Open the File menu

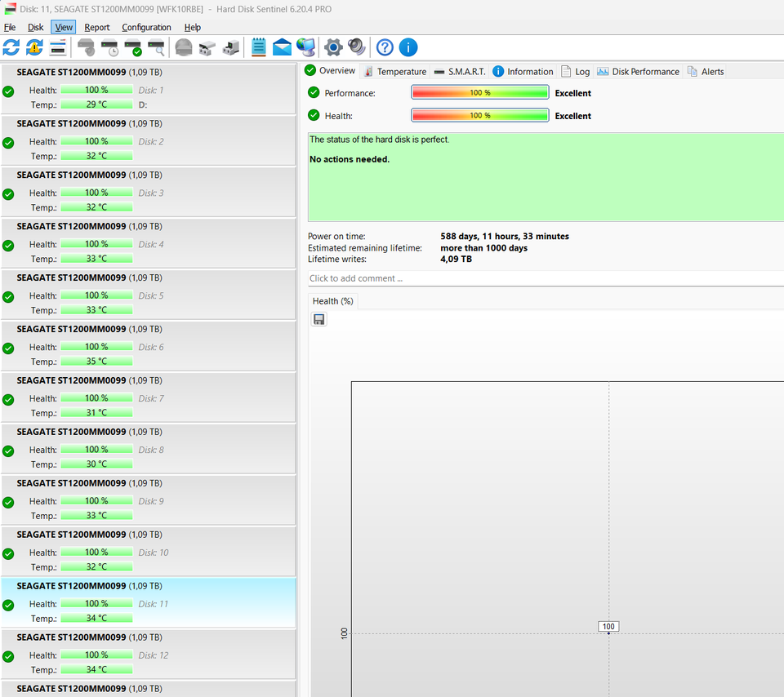pos(10,27)
